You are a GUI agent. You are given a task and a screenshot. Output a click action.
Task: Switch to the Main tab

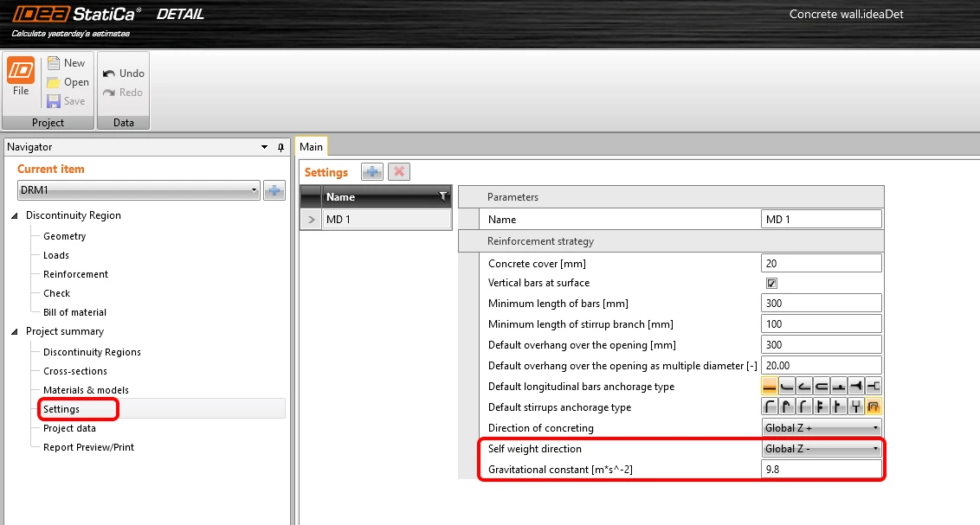pyautogui.click(x=311, y=147)
